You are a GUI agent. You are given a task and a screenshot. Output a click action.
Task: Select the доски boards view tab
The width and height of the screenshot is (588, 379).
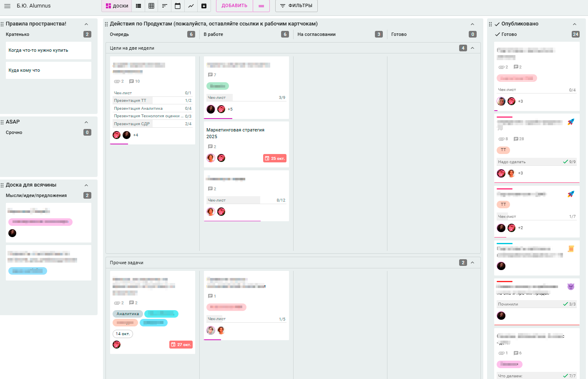[x=117, y=6]
